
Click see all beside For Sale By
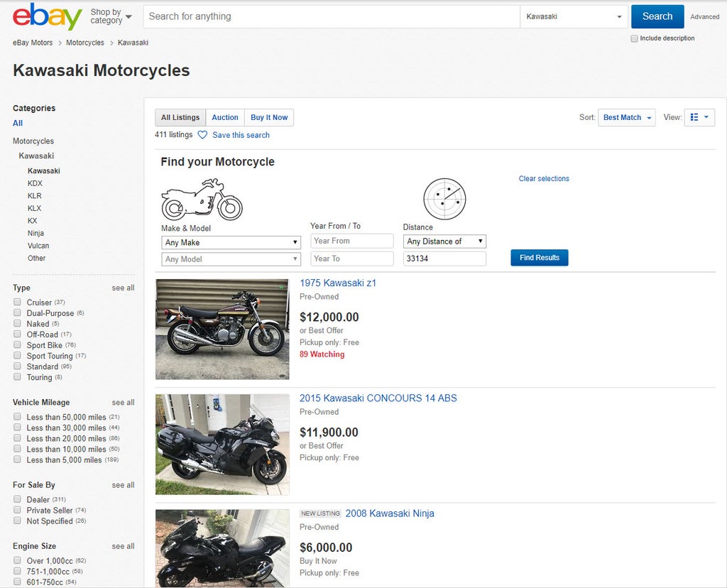(x=123, y=485)
